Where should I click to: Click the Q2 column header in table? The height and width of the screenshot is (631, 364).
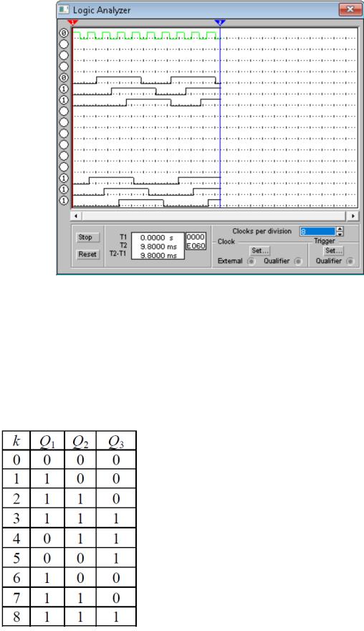(80, 442)
